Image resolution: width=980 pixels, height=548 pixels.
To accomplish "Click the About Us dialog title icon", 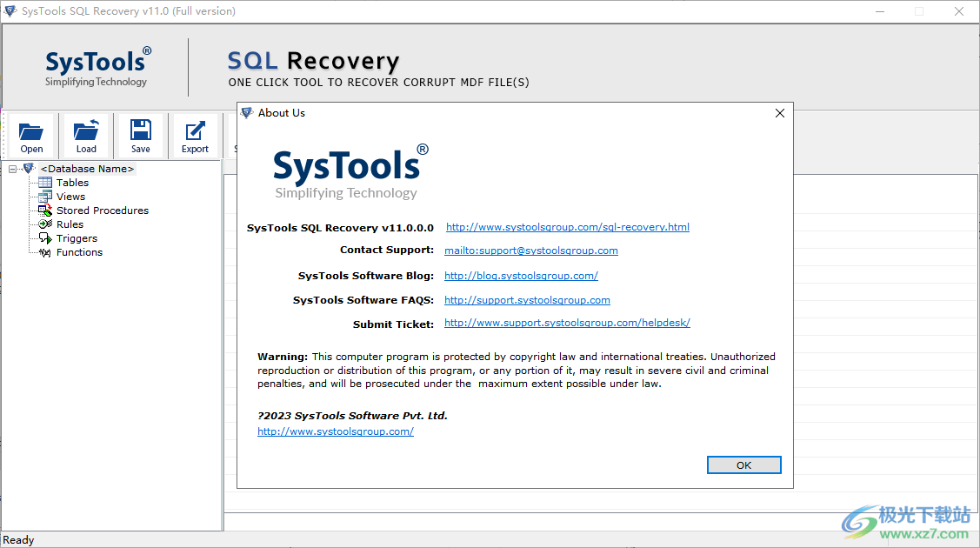I will pyautogui.click(x=247, y=112).
